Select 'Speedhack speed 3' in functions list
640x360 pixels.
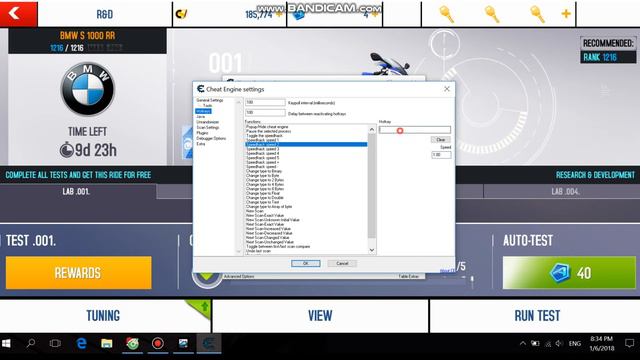pyautogui.click(x=262, y=149)
